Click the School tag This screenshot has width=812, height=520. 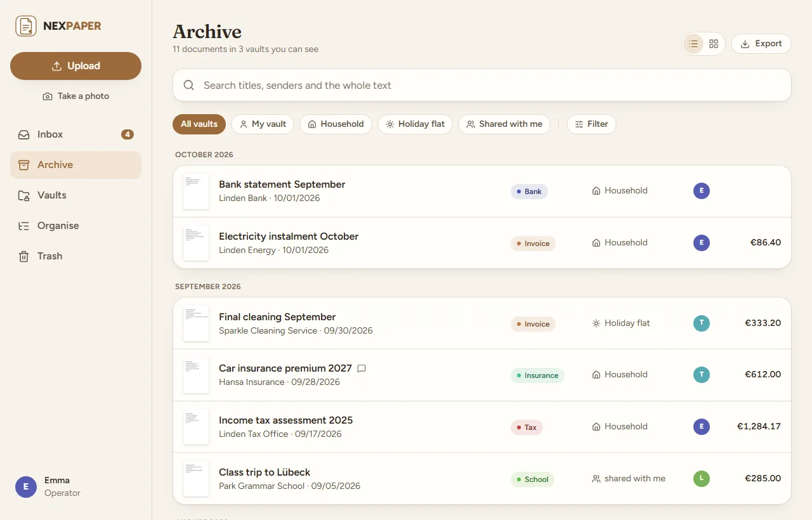pos(532,479)
